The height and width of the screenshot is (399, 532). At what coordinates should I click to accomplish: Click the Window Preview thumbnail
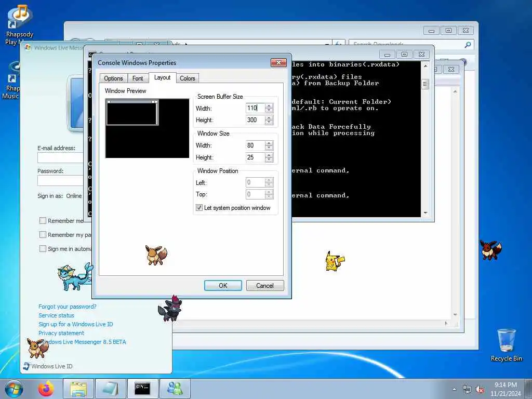click(147, 128)
